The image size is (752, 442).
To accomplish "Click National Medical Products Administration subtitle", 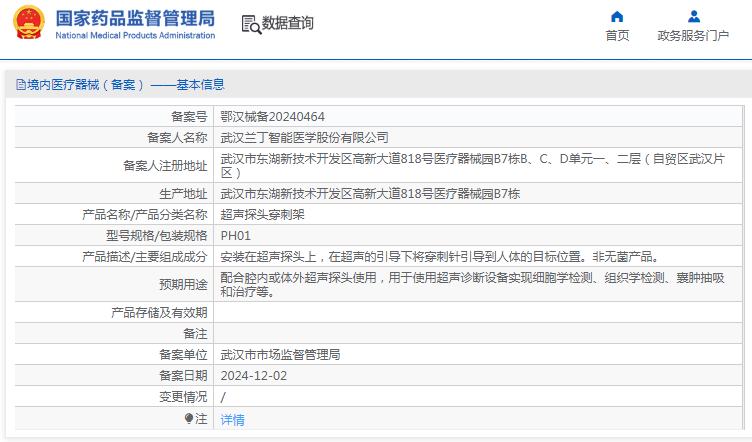I will tap(135, 35).
